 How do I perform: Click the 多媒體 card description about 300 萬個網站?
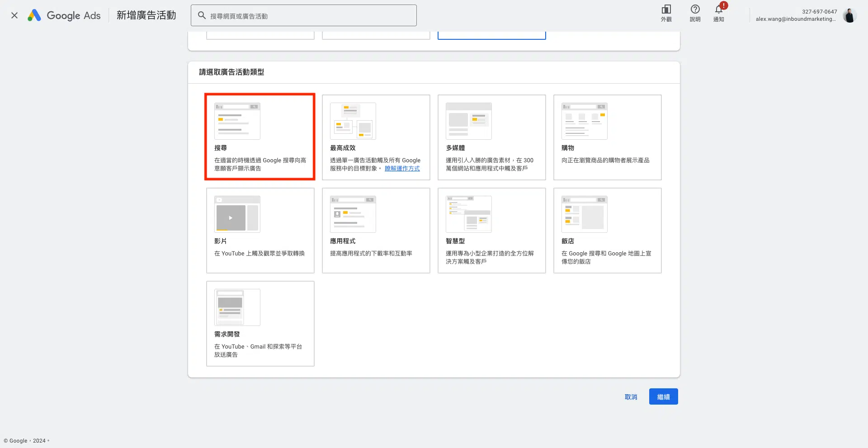[x=490, y=164]
